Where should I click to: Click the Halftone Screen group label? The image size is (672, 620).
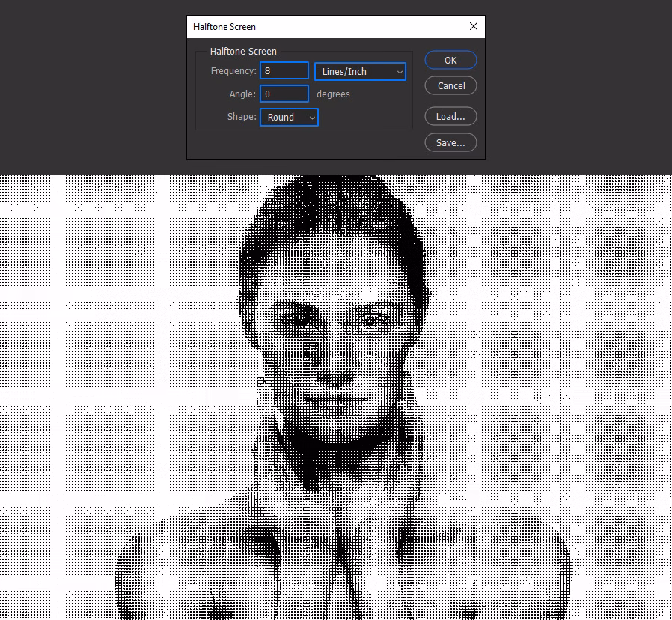(243, 51)
